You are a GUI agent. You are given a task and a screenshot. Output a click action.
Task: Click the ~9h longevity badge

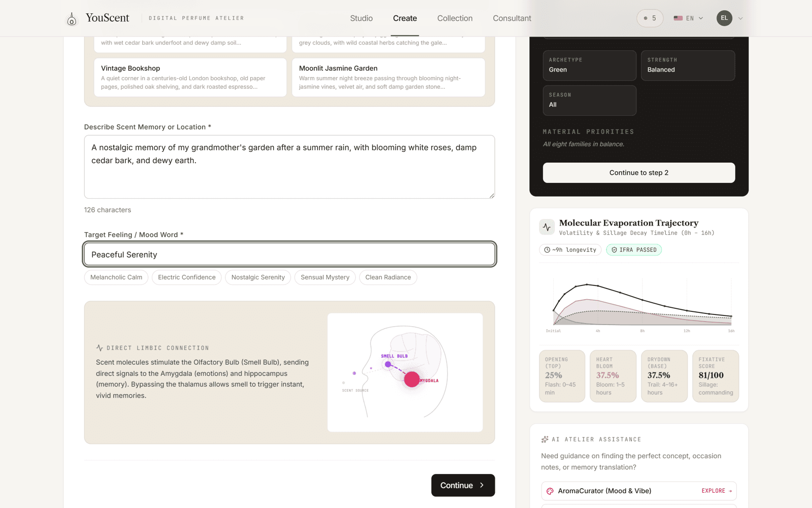pos(570,250)
